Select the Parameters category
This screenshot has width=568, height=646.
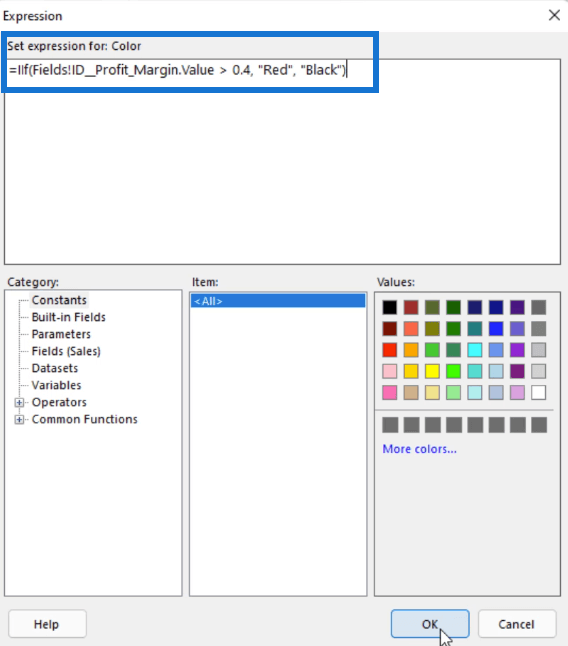click(x=61, y=334)
